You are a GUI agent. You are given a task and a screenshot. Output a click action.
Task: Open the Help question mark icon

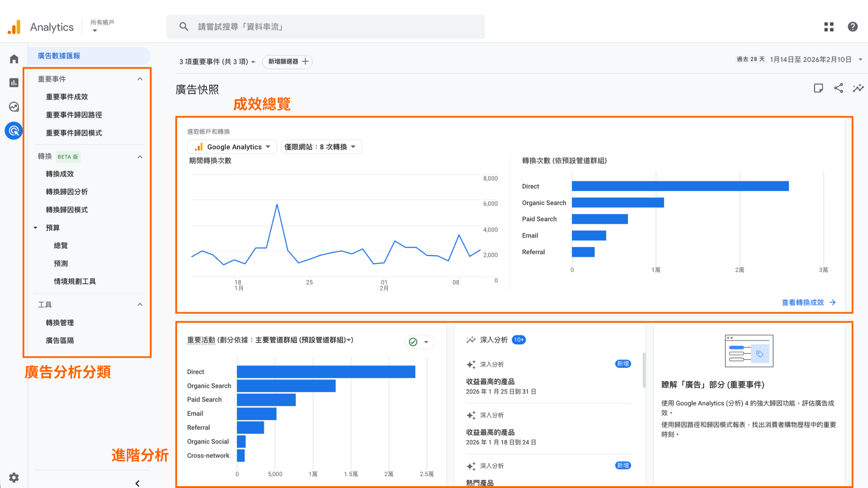(x=853, y=27)
